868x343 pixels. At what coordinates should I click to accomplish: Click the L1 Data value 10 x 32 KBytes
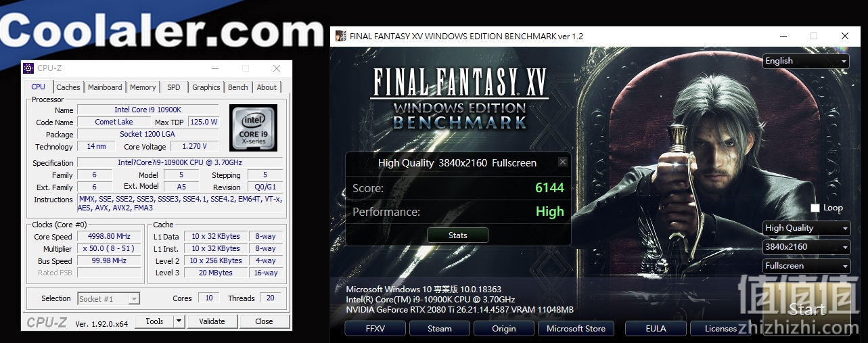click(216, 237)
